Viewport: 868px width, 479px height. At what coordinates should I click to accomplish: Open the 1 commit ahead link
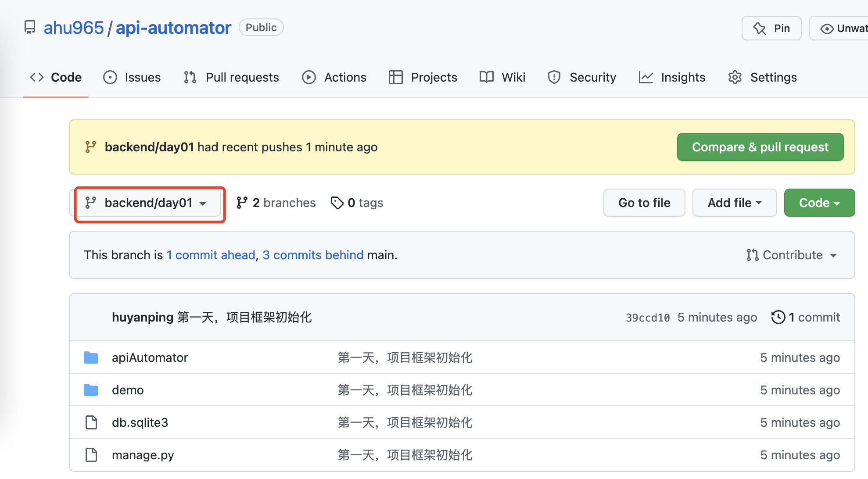coord(211,255)
